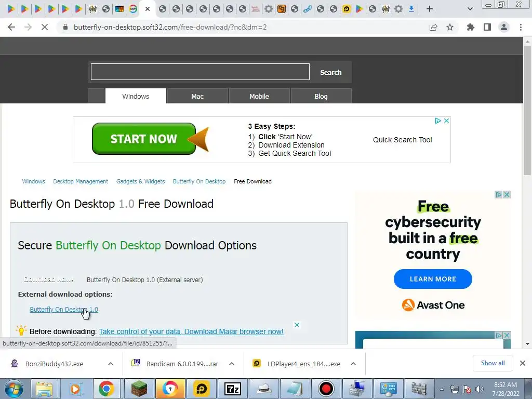
Task: Click the page vertical scrollbar thumb
Action: (527, 111)
